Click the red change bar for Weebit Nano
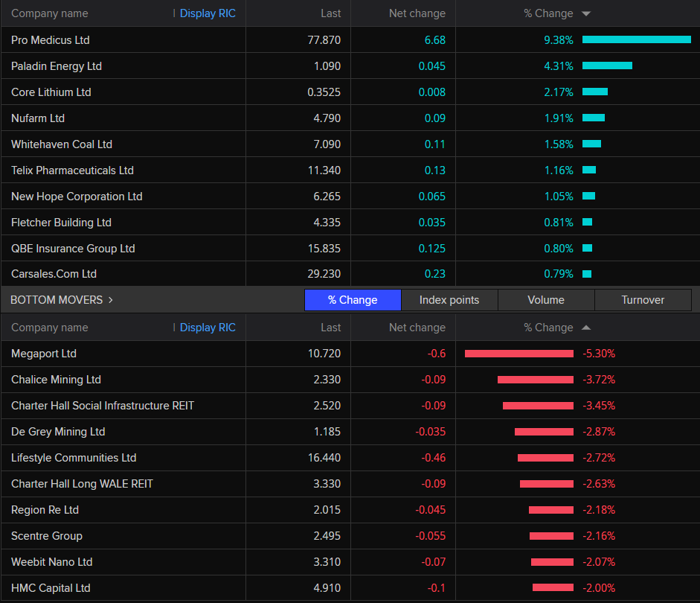This screenshot has height=603, width=700. pyautogui.click(x=552, y=562)
